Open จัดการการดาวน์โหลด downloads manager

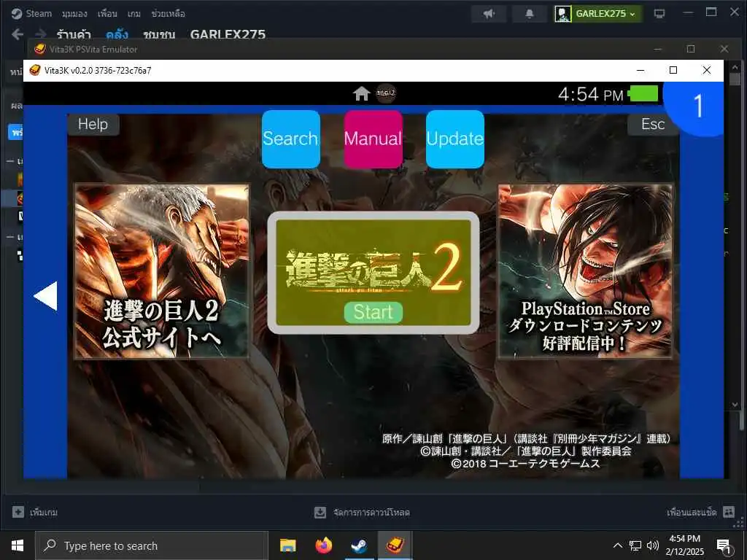(x=362, y=513)
